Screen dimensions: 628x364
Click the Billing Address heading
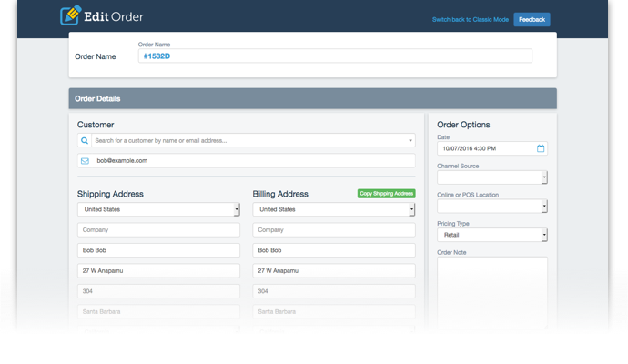click(x=280, y=194)
